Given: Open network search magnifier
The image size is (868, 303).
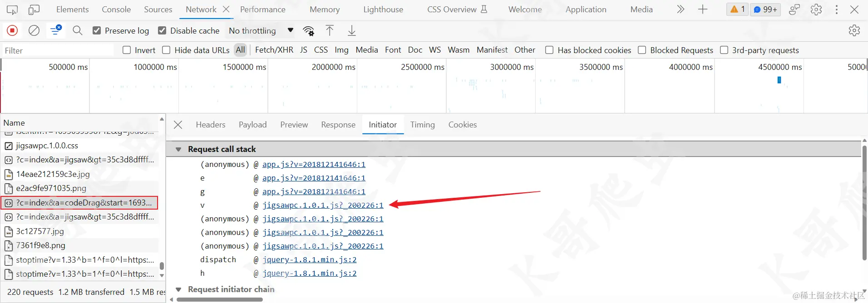Looking at the screenshot, I should point(78,31).
